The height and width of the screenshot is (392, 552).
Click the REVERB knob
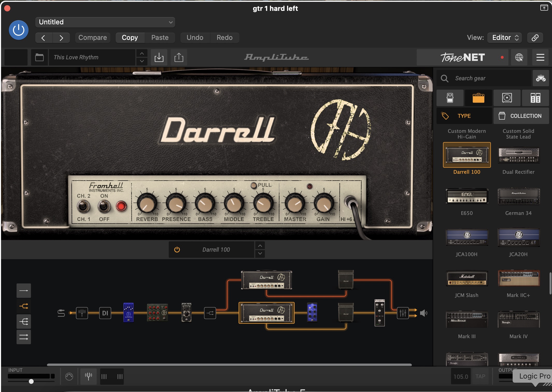147,204
